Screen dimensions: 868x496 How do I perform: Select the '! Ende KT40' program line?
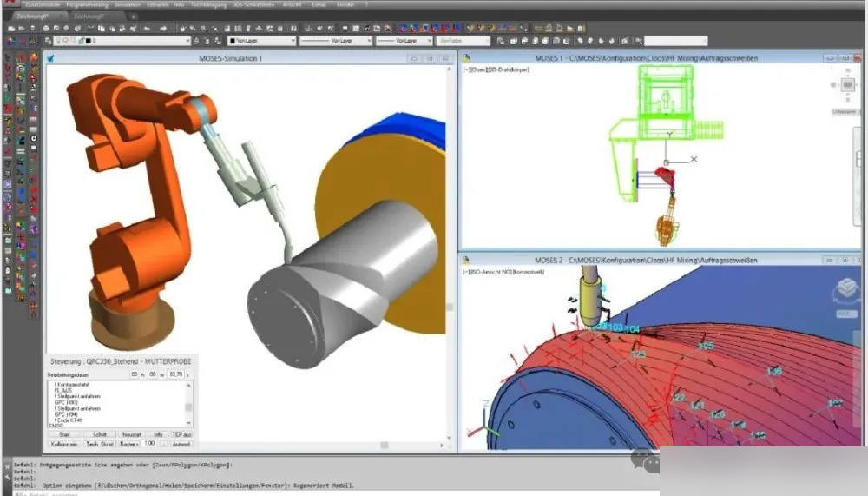(x=68, y=420)
